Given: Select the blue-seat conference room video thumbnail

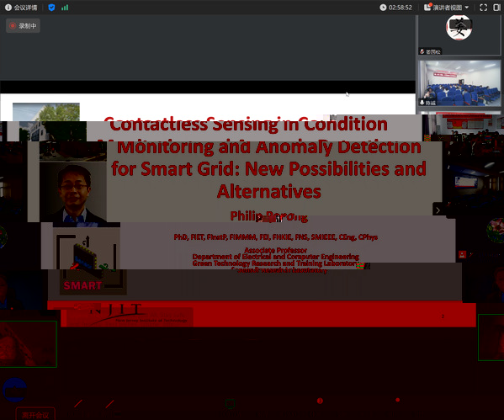Looking at the screenshot, I should click(x=459, y=83).
